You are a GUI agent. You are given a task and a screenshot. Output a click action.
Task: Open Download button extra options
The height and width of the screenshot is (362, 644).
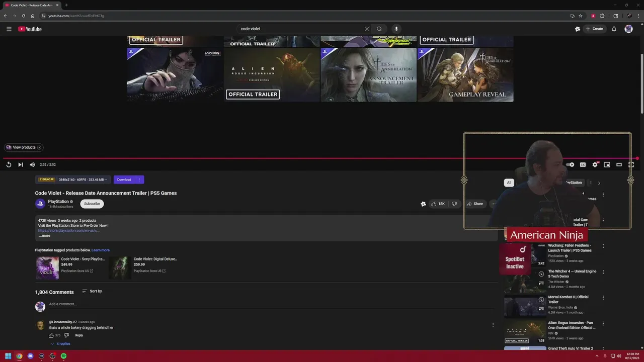[139, 179]
